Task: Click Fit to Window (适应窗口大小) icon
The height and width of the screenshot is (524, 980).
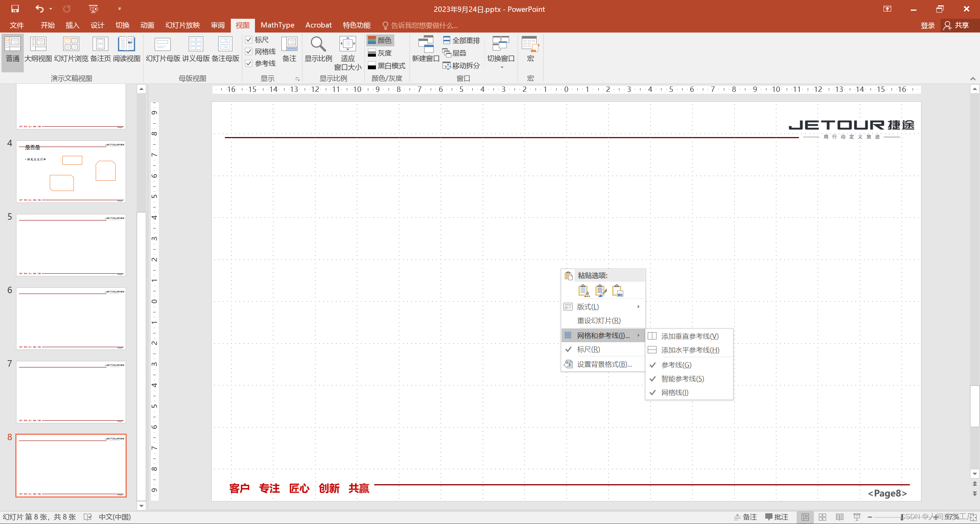Action: click(348, 44)
